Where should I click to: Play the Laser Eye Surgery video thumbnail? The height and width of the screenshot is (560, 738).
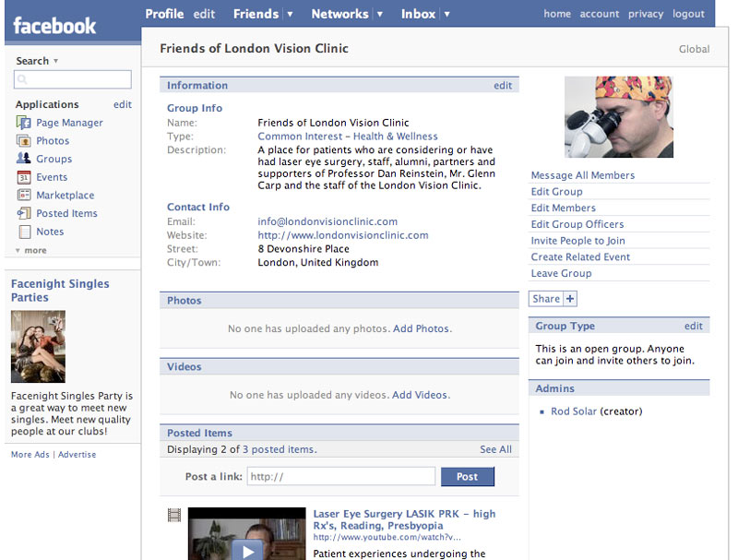pos(246,549)
